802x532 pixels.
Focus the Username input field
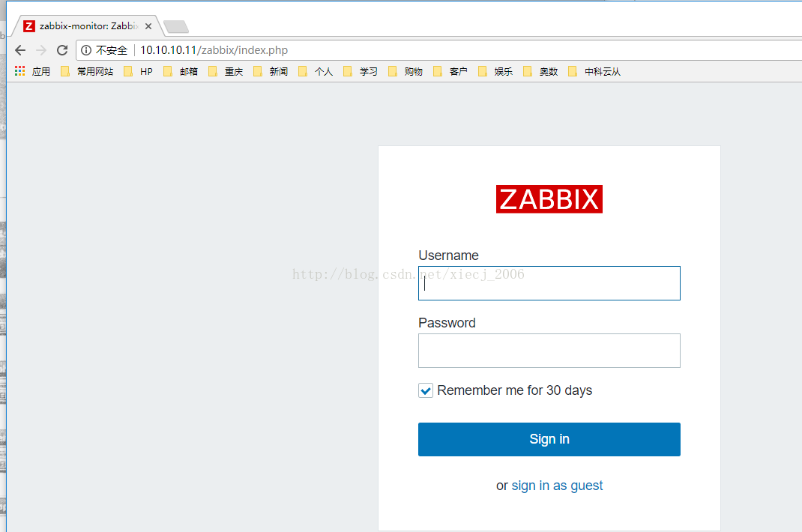[x=549, y=283]
